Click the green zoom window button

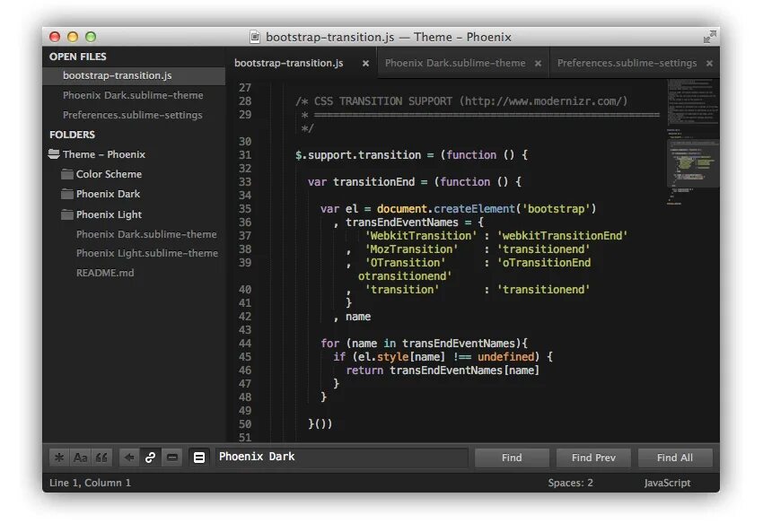[x=91, y=37]
